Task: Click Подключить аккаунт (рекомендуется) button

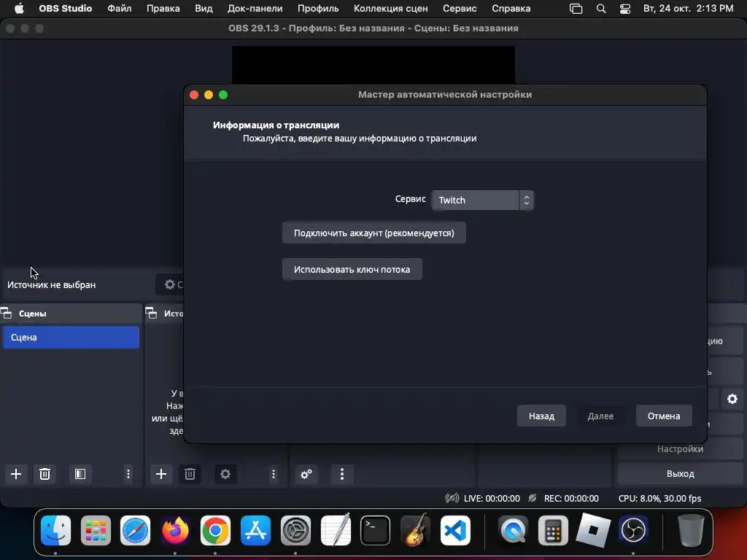Action: [x=374, y=233]
